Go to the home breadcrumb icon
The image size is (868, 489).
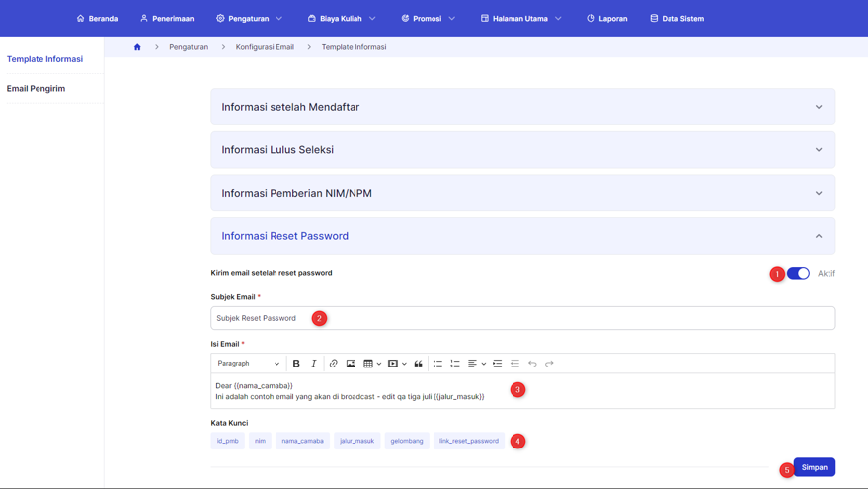[137, 47]
